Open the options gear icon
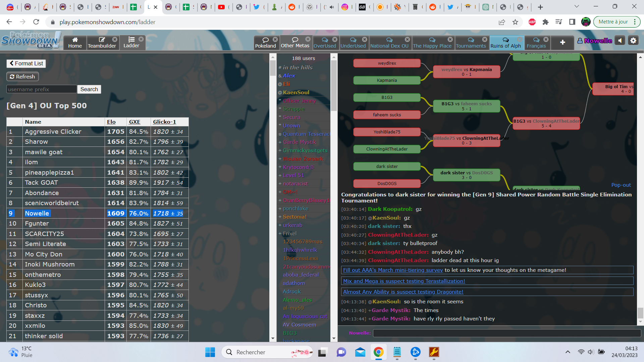This screenshot has width=644, height=362. (x=633, y=41)
